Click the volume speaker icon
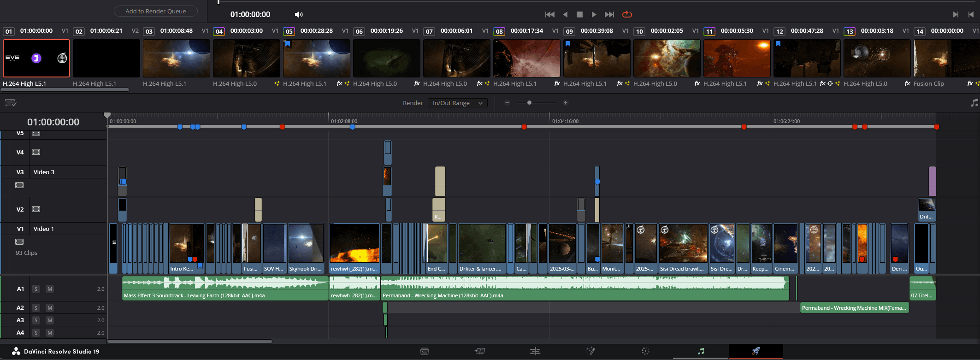Image resolution: width=980 pixels, height=360 pixels. [x=299, y=14]
